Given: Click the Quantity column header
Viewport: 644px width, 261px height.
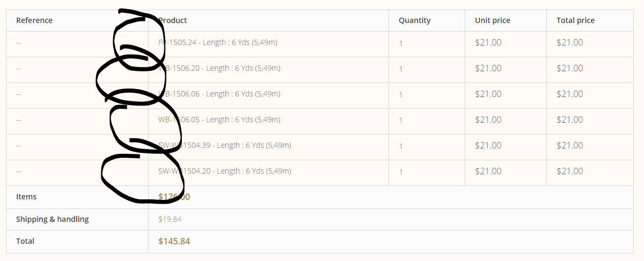Looking at the screenshot, I should [x=414, y=20].
